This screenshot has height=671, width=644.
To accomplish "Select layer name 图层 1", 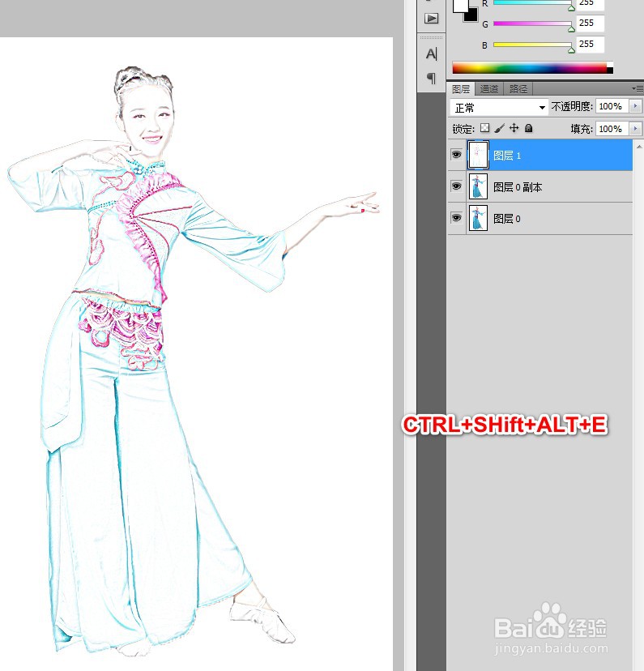I will 507,156.
